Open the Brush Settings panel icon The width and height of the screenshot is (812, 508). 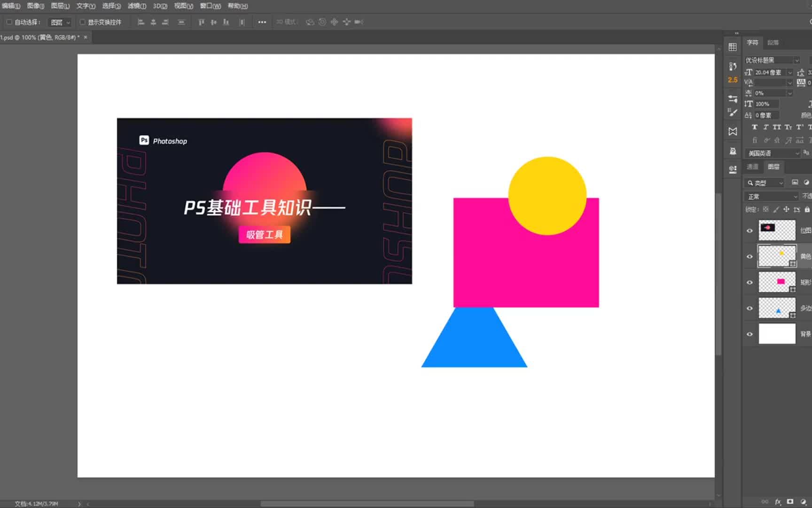pos(733,99)
